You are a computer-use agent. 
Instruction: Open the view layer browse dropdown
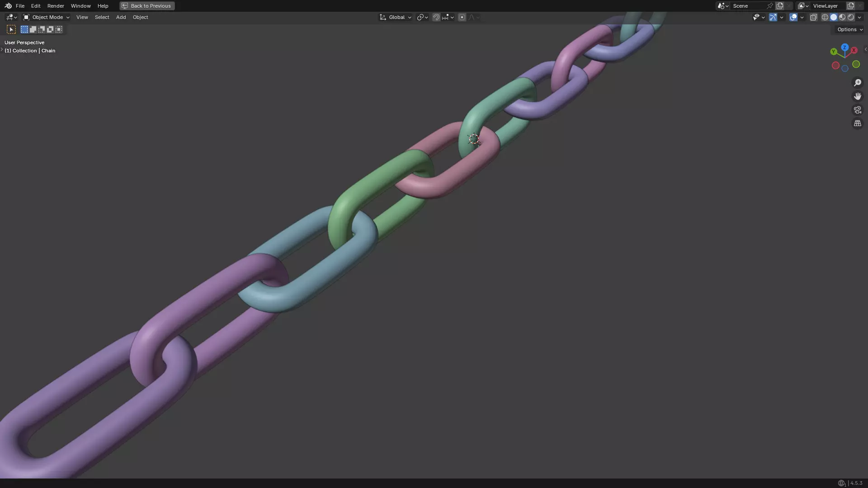coord(803,6)
